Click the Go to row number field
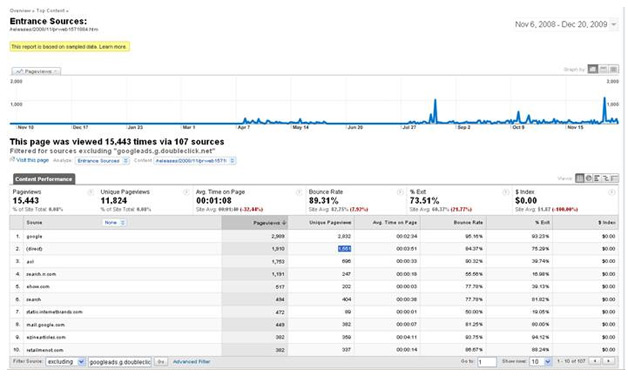Image resolution: width=628 pixels, height=376 pixels. (487, 362)
